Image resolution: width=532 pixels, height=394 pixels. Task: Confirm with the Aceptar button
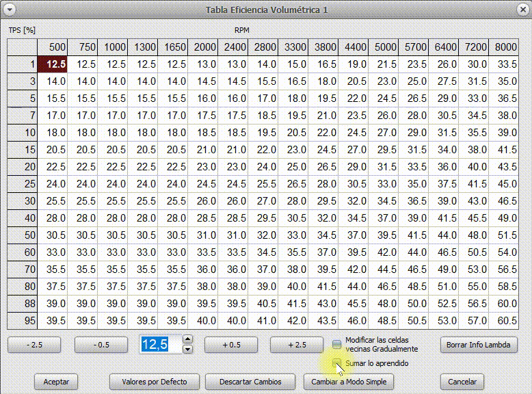pos(56,382)
